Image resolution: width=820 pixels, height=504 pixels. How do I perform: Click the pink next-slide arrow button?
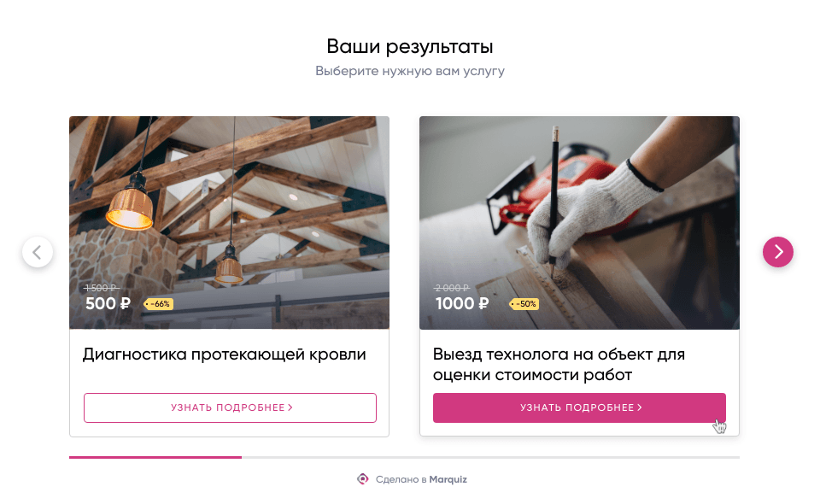pos(777,252)
